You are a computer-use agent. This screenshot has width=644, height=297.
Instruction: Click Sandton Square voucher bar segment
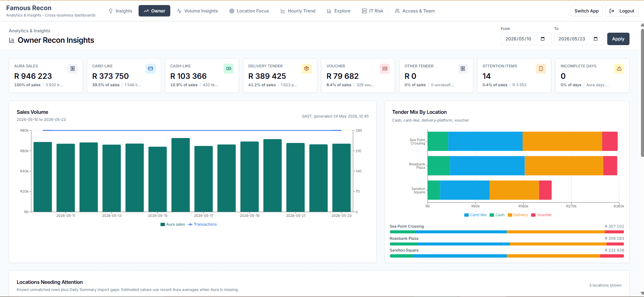[545, 190]
